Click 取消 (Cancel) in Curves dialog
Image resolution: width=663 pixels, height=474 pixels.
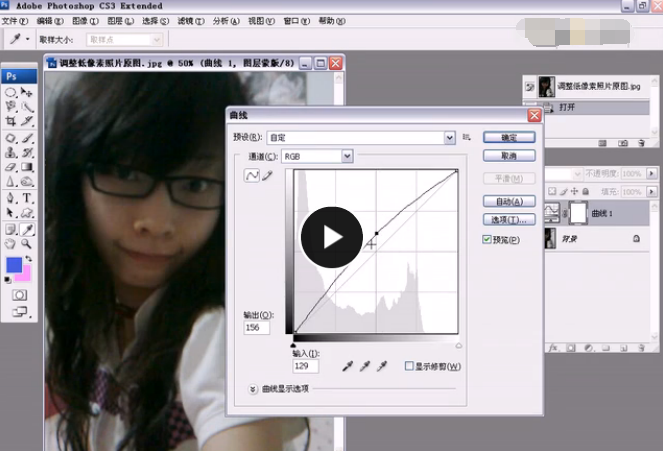pos(509,156)
